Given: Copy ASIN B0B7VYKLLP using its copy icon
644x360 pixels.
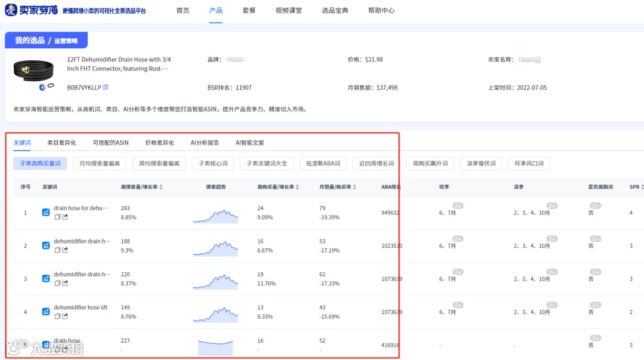Looking at the screenshot, I should (106, 87).
